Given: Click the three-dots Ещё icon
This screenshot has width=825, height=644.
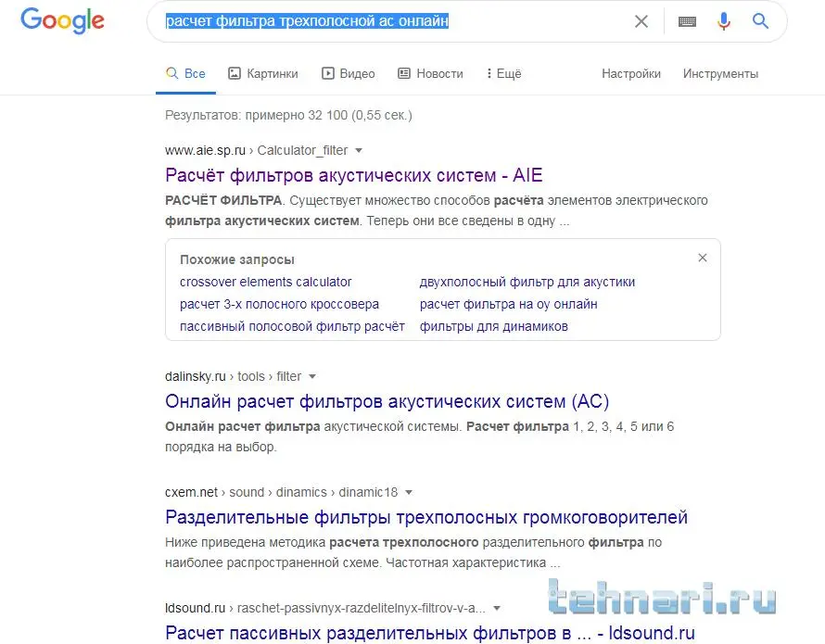Looking at the screenshot, I should 489,73.
